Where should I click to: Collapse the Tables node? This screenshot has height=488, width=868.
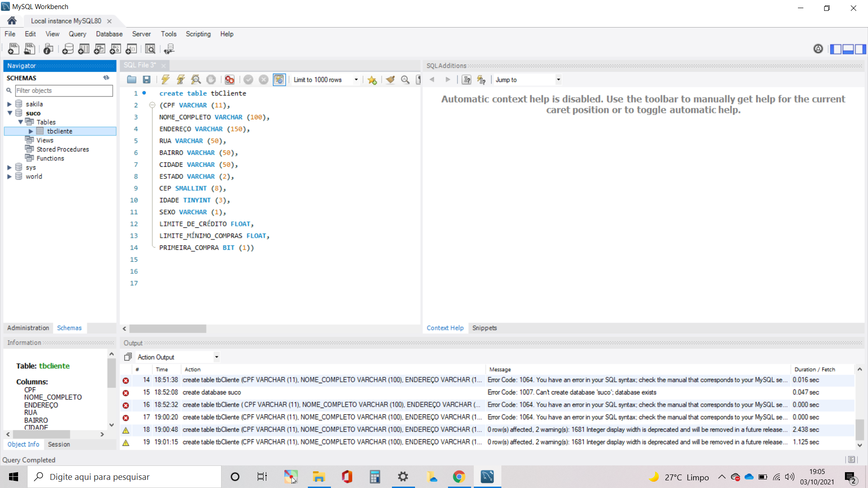tap(20, 122)
